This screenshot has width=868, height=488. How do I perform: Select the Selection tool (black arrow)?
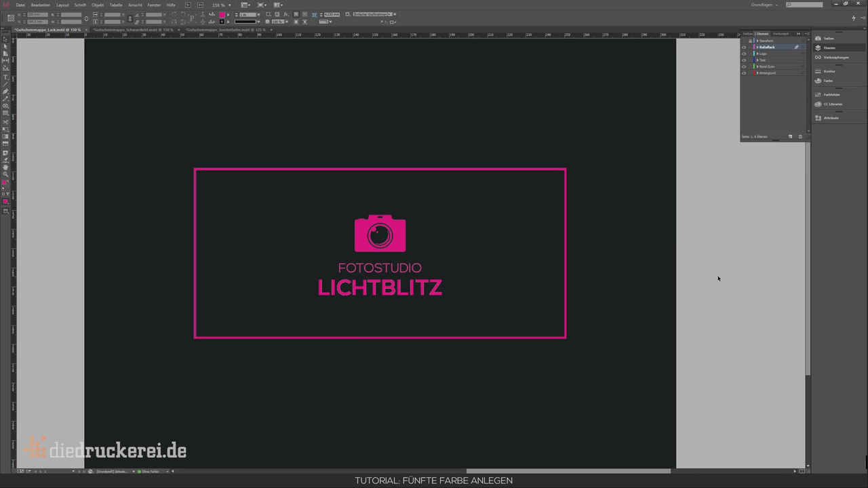tap(5, 39)
